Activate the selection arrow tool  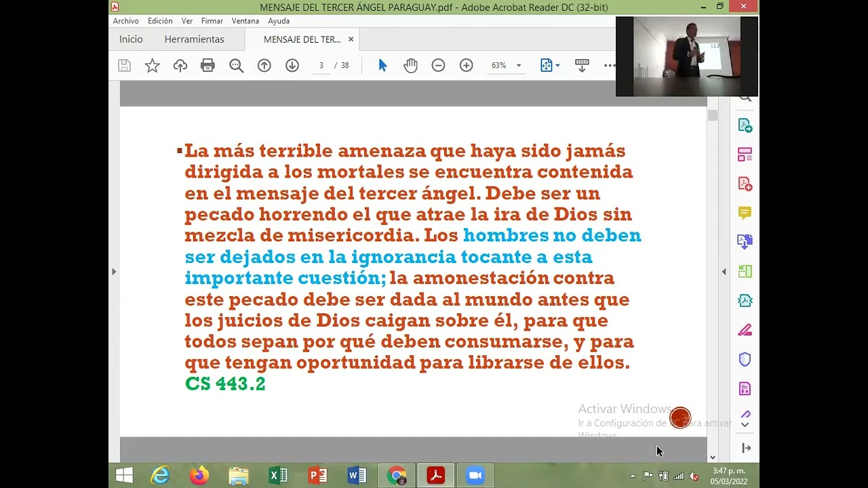tap(382, 66)
